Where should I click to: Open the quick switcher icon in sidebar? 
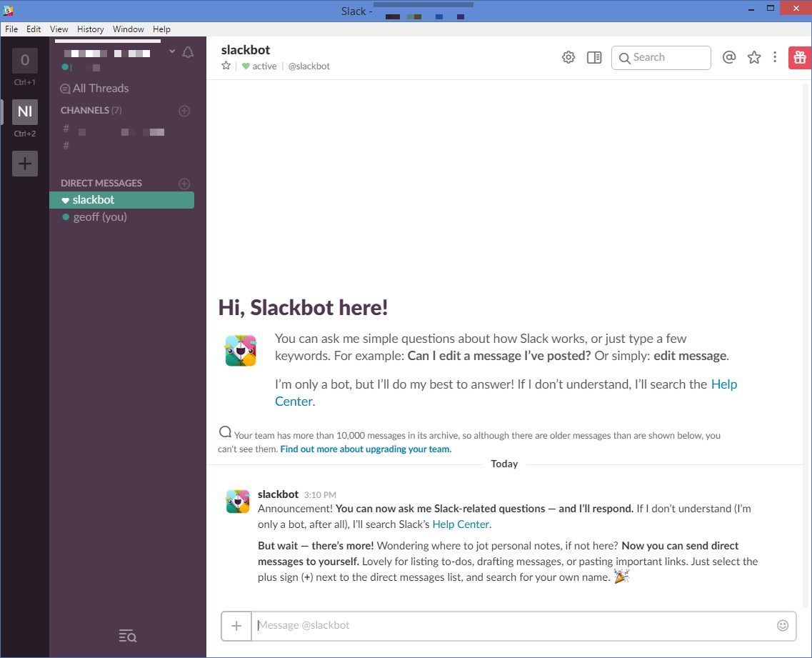coord(128,636)
